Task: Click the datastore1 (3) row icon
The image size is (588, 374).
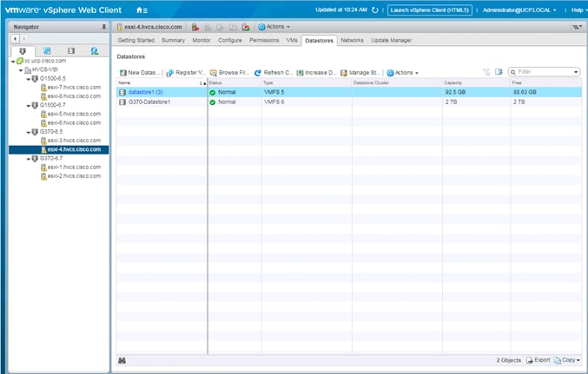Action: click(122, 92)
